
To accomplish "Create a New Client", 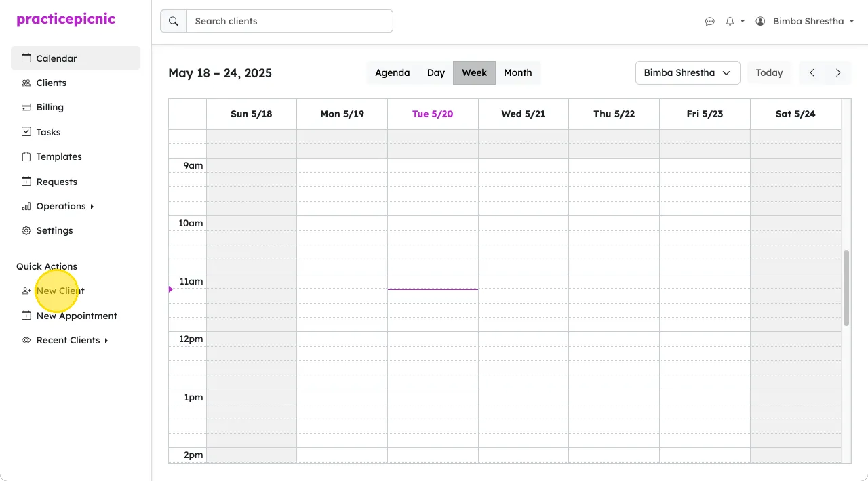I will [x=60, y=291].
